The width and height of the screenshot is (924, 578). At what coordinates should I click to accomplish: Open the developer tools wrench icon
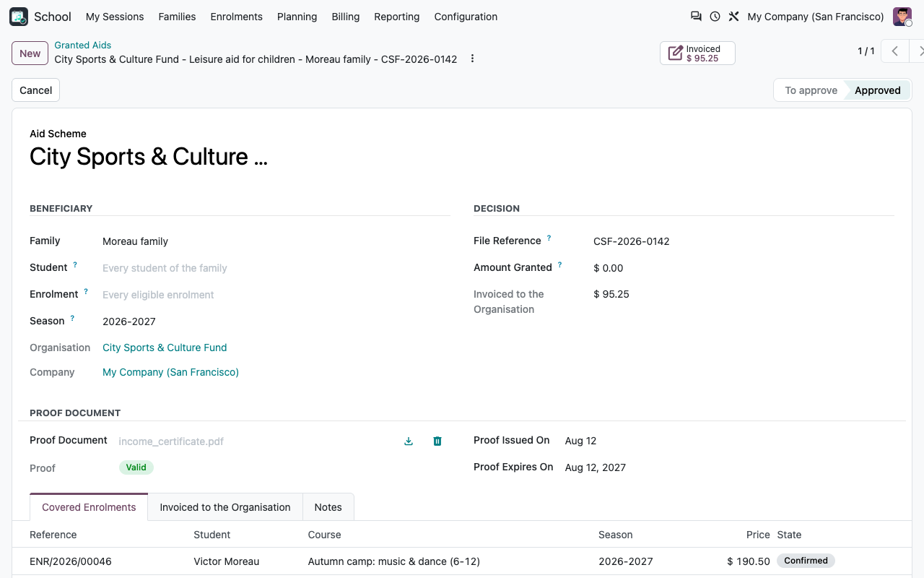(x=733, y=17)
